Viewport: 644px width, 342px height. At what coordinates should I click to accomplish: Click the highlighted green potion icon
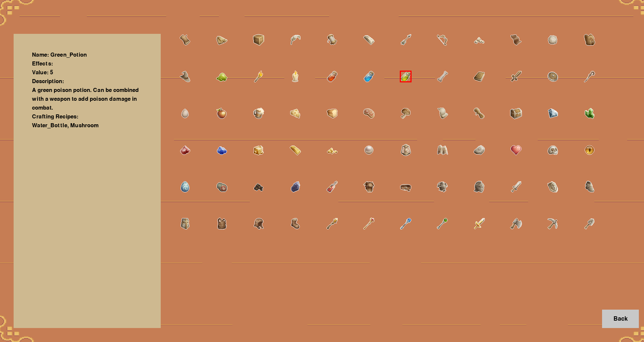(x=406, y=76)
